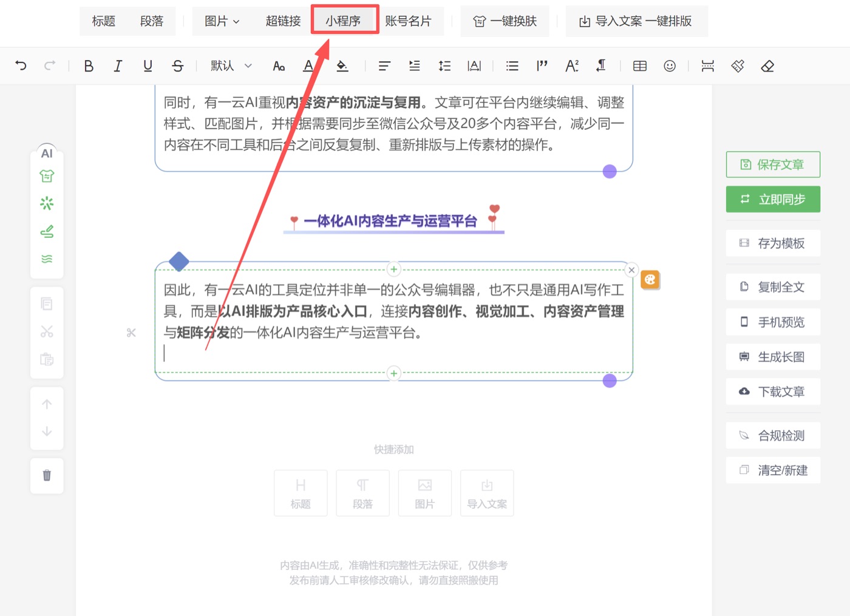Use the format painter brush
850x616 pixels.
click(738, 66)
